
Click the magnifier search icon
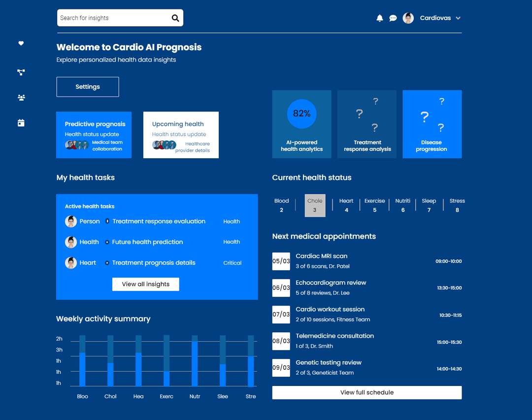(175, 18)
